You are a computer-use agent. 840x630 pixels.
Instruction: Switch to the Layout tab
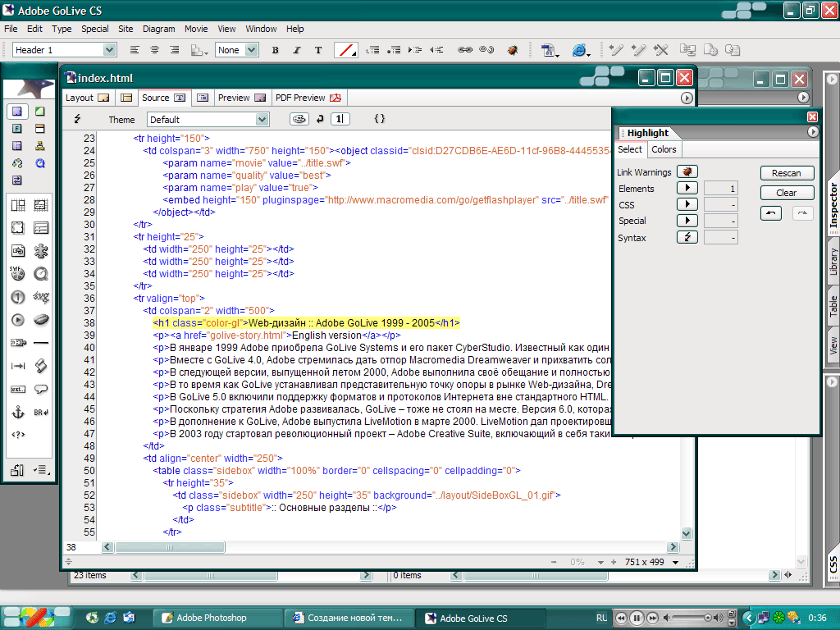87,98
